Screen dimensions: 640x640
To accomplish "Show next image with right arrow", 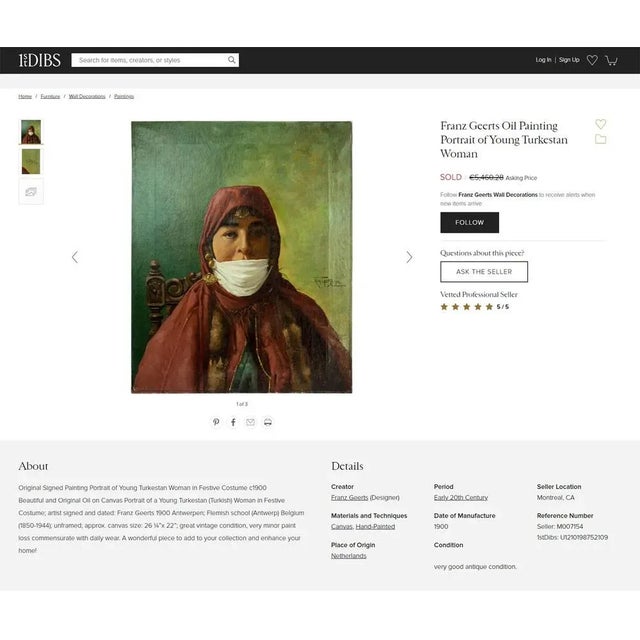I will (409, 257).
